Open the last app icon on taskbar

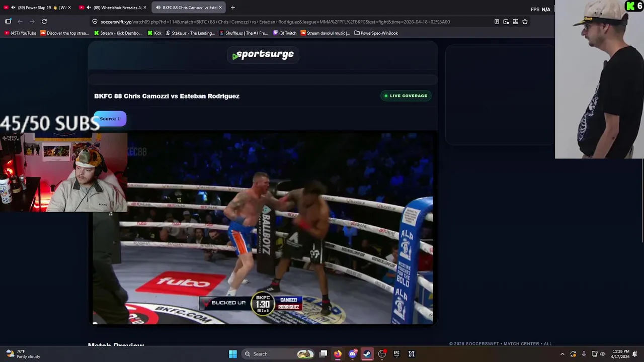click(411, 354)
